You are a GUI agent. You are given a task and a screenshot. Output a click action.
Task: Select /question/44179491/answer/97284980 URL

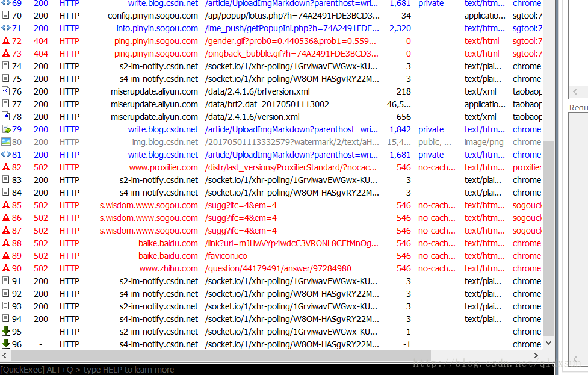tap(278, 268)
